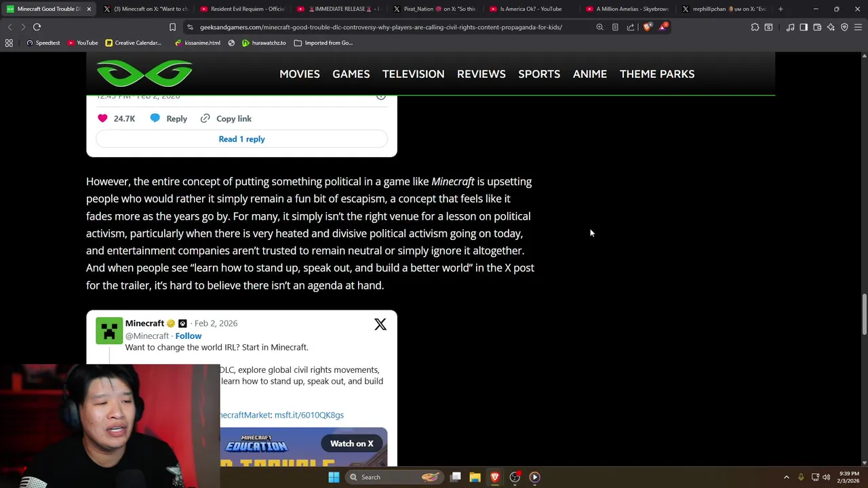Open the msft.it/6010QK8gs link

coord(309,415)
